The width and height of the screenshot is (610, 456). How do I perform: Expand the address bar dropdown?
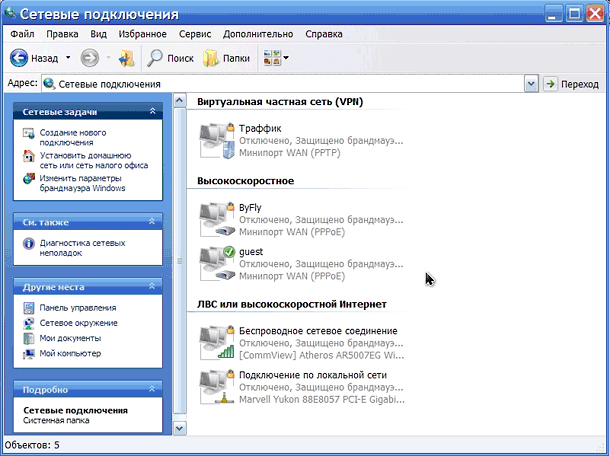pyautogui.click(x=531, y=84)
